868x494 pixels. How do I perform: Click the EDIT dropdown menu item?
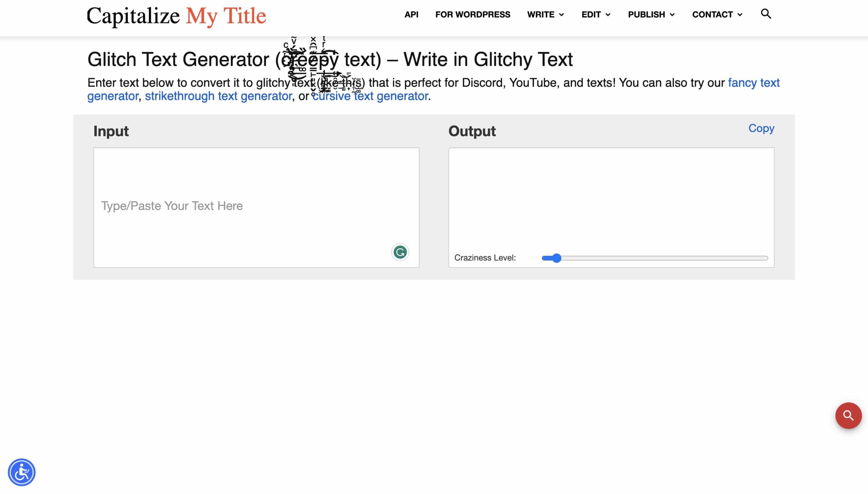point(595,14)
